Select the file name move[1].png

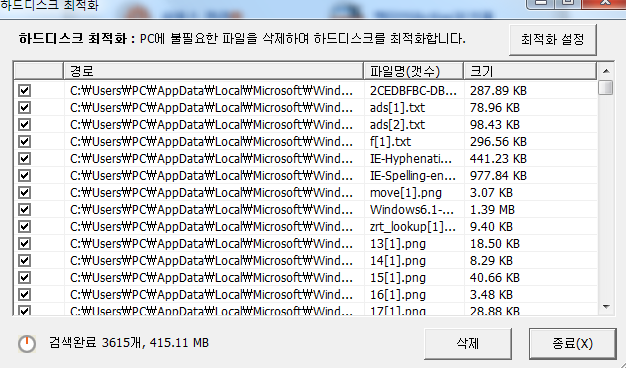tap(406, 193)
